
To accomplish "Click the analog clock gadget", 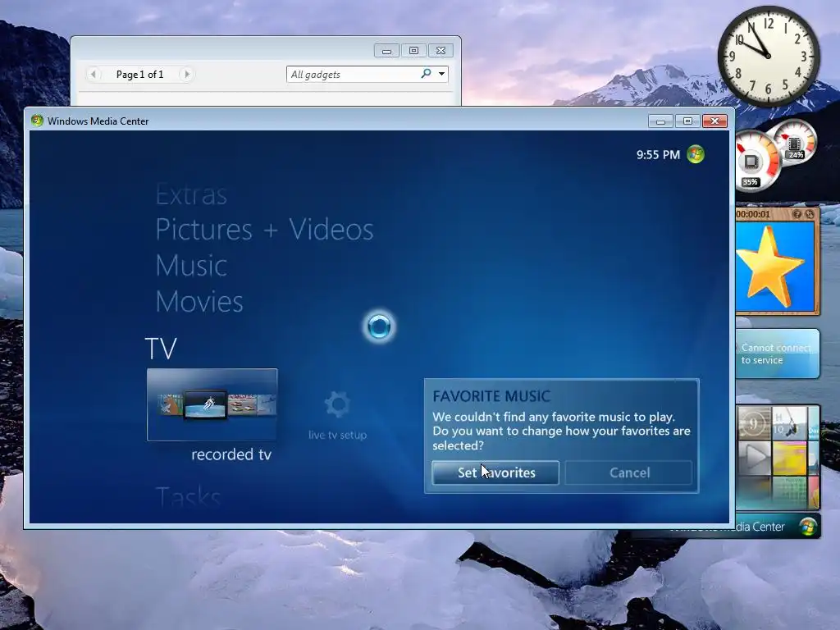I will pyautogui.click(x=768, y=56).
